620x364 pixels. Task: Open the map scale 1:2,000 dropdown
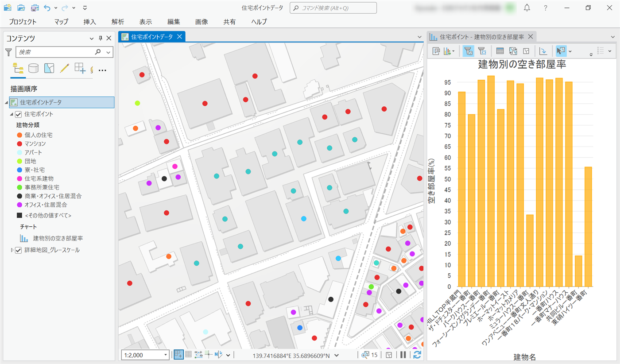point(166,355)
